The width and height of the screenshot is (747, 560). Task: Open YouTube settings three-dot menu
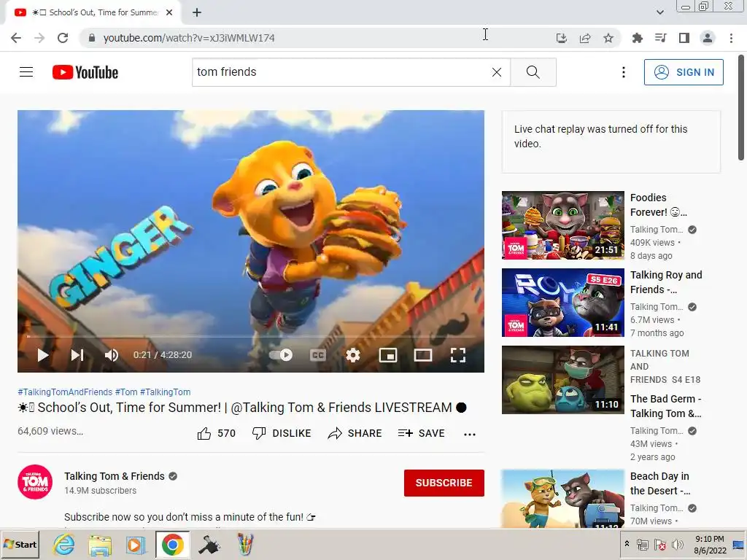623,72
